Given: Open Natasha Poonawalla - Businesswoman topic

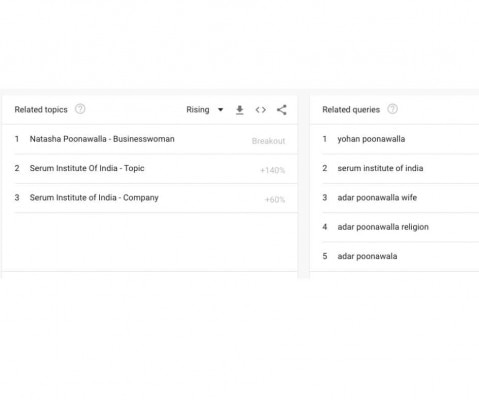Looking at the screenshot, I should [x=102, y=139].
